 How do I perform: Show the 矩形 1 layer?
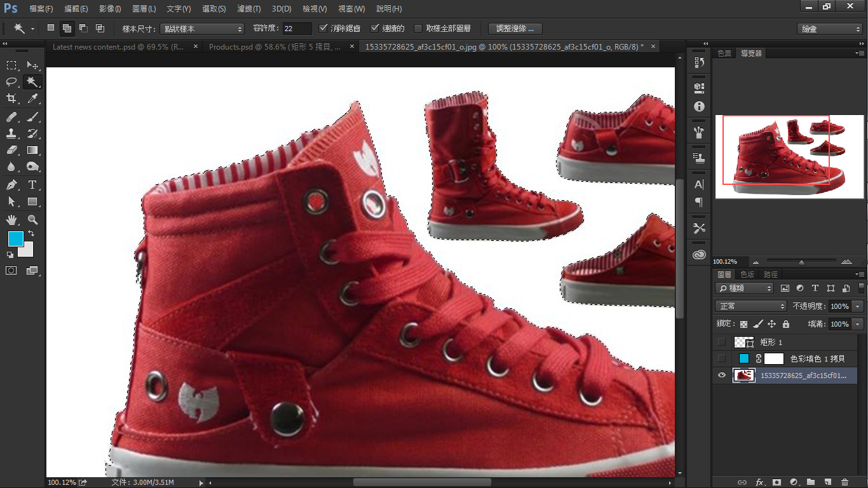tap(721, 342)
